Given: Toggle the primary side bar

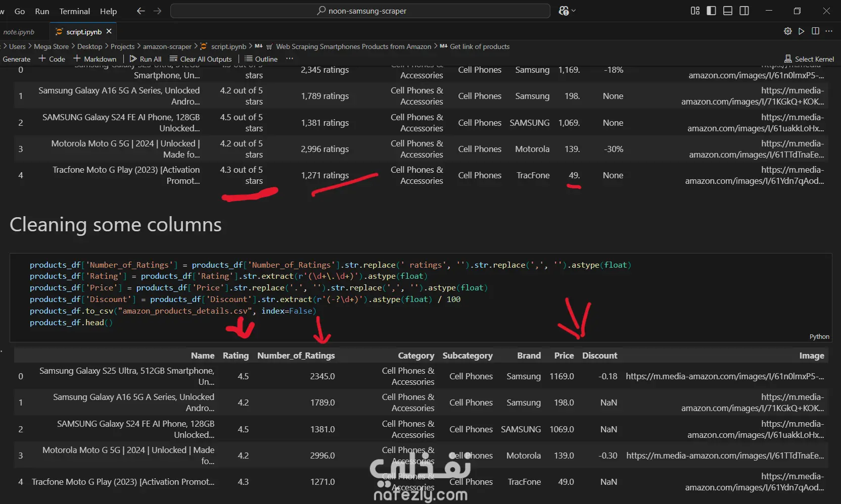Looking at the screenshot, I should pos(711,11).
